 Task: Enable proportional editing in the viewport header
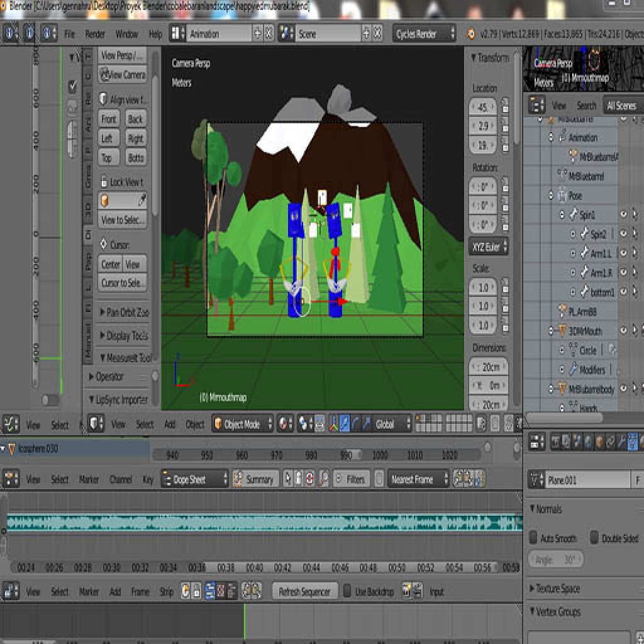coord(319,425)
